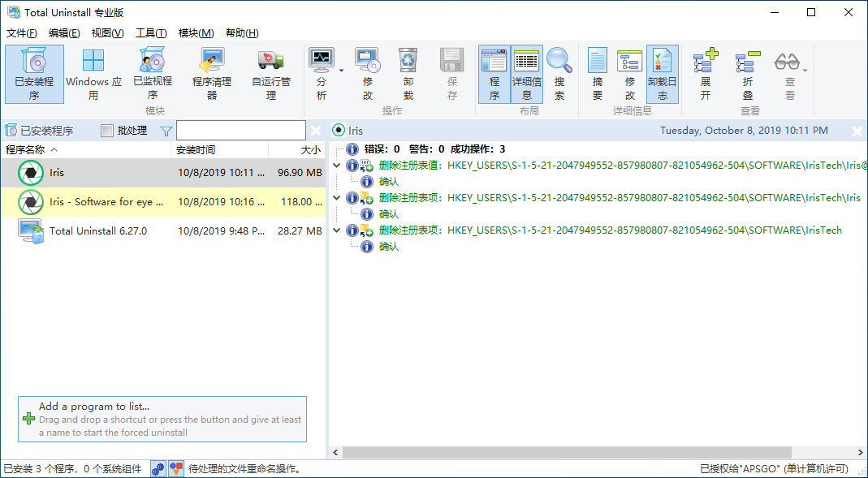Sort by 安装时间 column header
This screenshot has width=868, height=478.
point(220,149)
